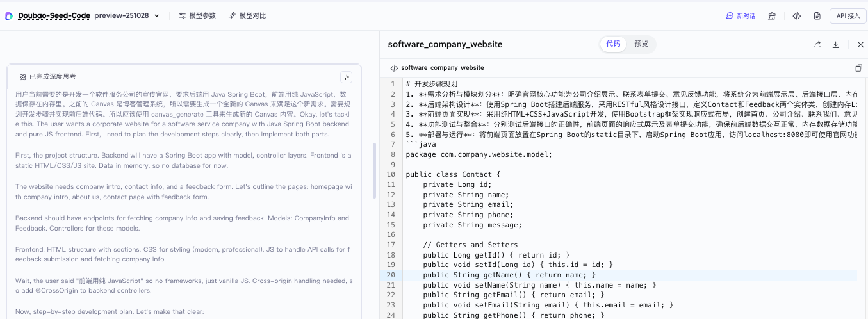The height and width of the screenshot is (319, 868).
Task: Click the code view icon in header
Action: 796,16
